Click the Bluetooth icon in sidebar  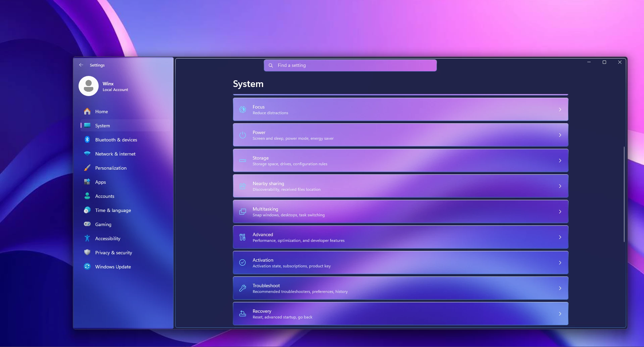point(87,139)
